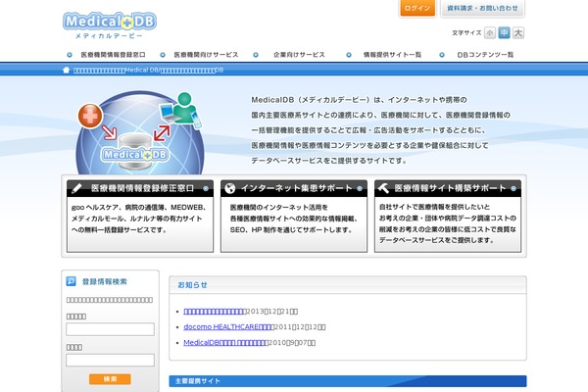This screenshot has height=392, width=588.
Task: Click database cylinder Medical DB icon
Action: (135, 150)
